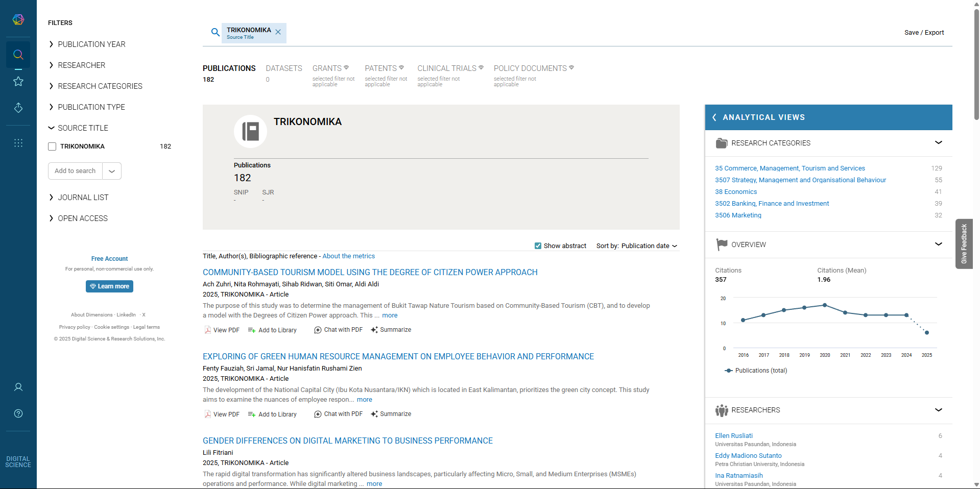Expand the Researcher filter

click(77, 65)
